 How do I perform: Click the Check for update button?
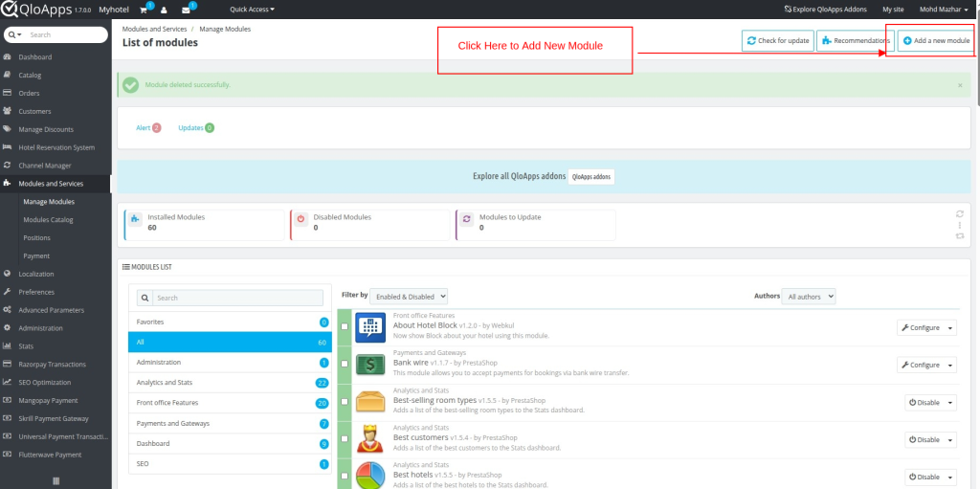776,41
